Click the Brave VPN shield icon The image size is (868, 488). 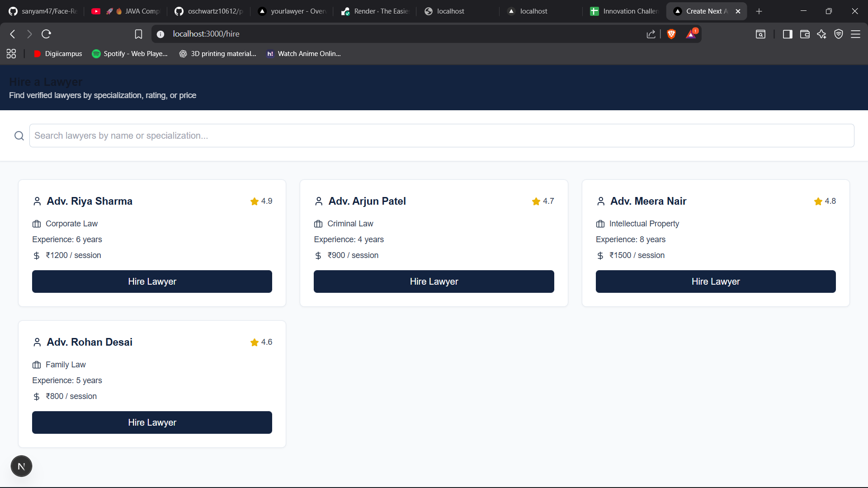(839, 34)
